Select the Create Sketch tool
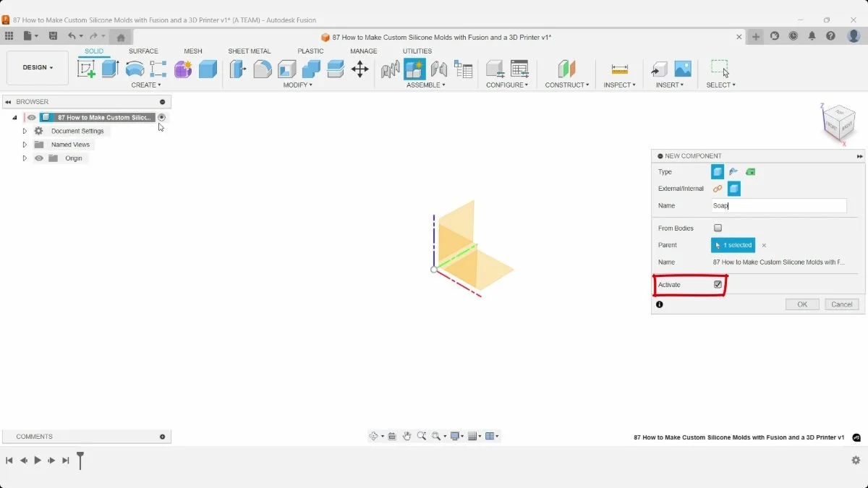 tap(87, 69)
